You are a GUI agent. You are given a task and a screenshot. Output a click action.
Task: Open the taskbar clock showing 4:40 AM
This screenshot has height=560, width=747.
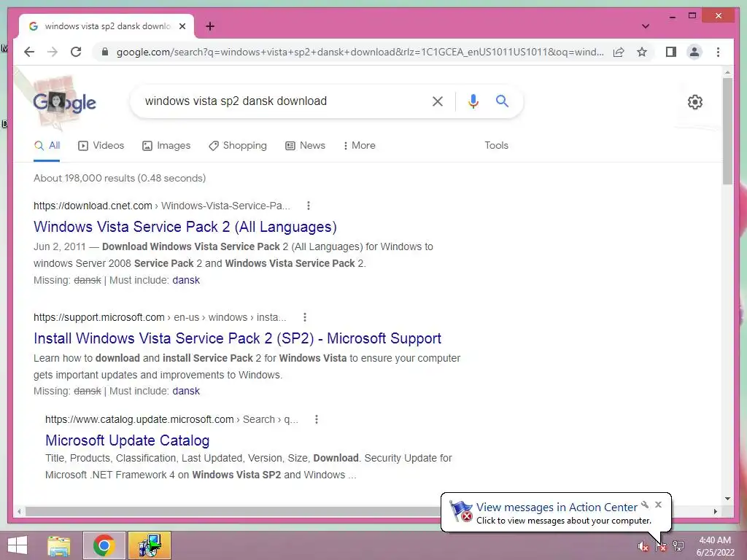coord(715,545)
